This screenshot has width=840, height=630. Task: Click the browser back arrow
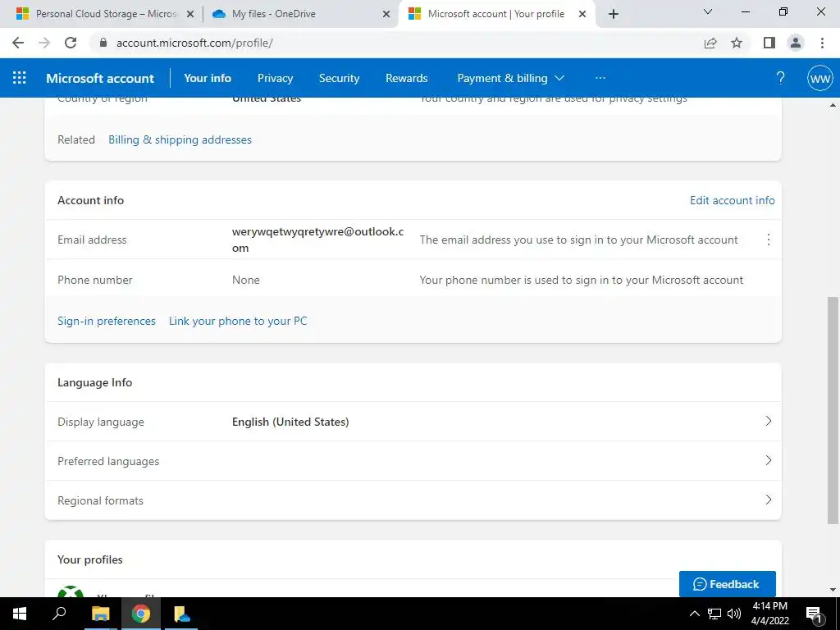[18, 43]
